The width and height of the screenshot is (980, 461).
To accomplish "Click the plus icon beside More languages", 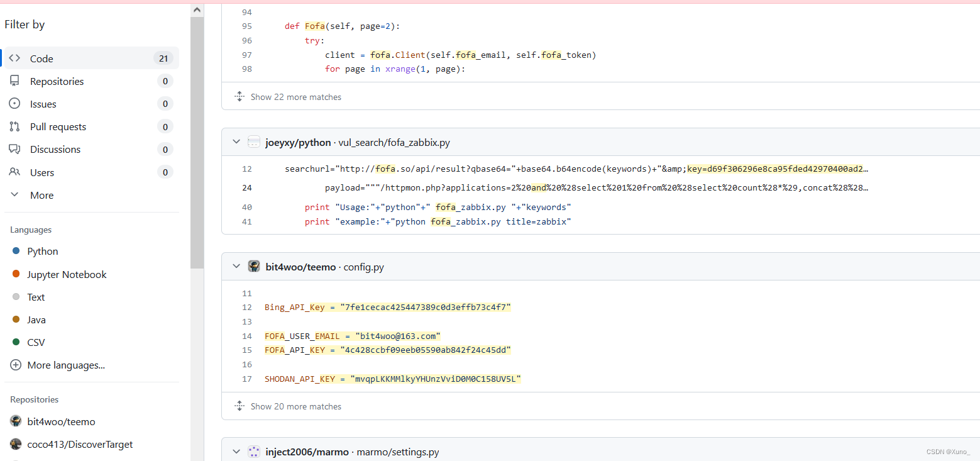I will coord(16,365).
